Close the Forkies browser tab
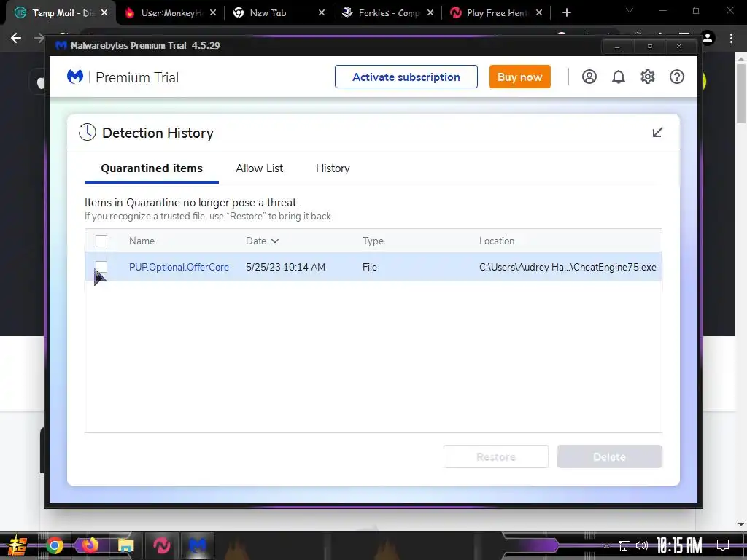Viewport: 747px width, 560px height. pyautogui.click(x=430, y=13)
